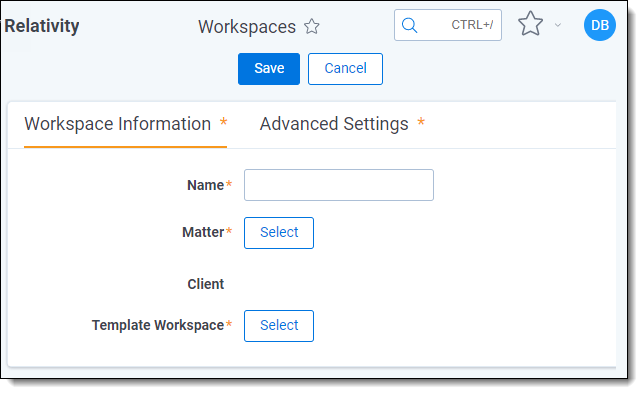
Task: Click the Matter field label
Action: tap(203, 232)
